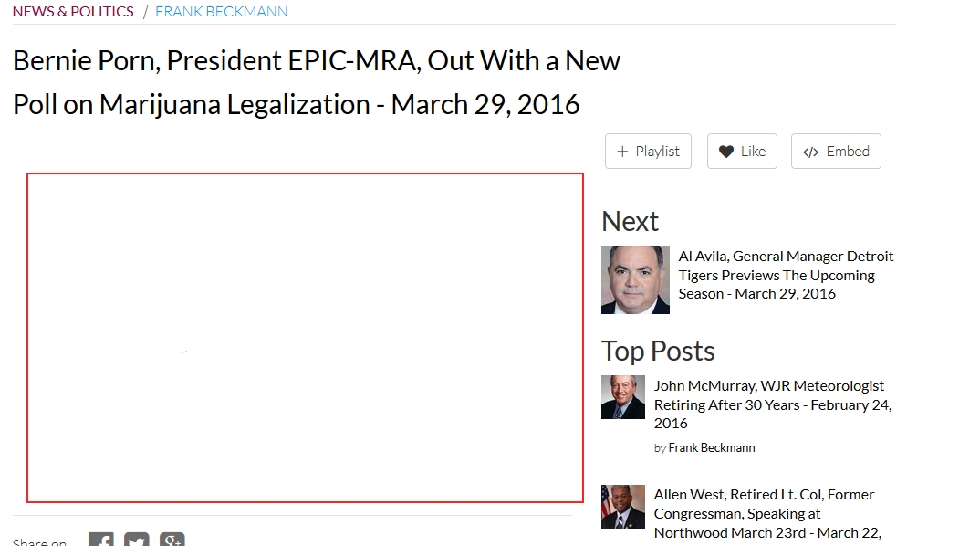Open Allen West Northwood post link
Viewport: 980px width, 546px height.
pos(767,513)
